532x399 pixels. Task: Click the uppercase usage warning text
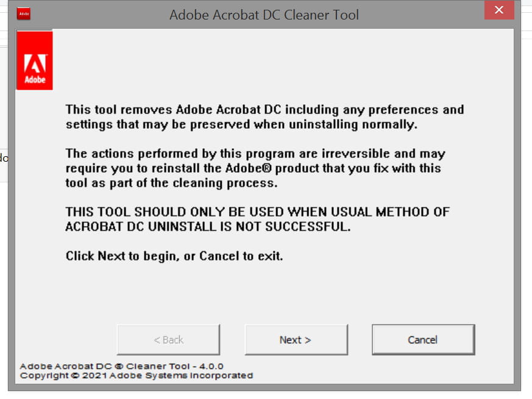[x=258, y=219]
